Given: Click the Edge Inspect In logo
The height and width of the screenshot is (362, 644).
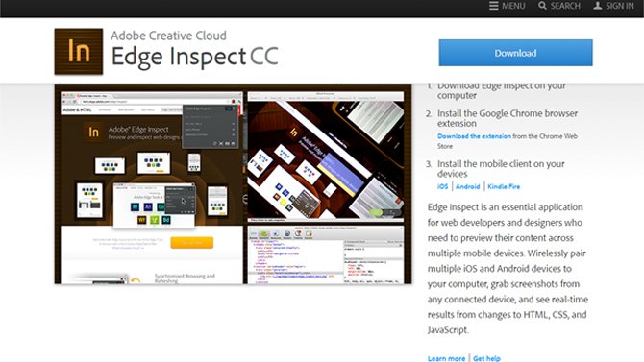Looking at the screenshot, I should [79, 51].
